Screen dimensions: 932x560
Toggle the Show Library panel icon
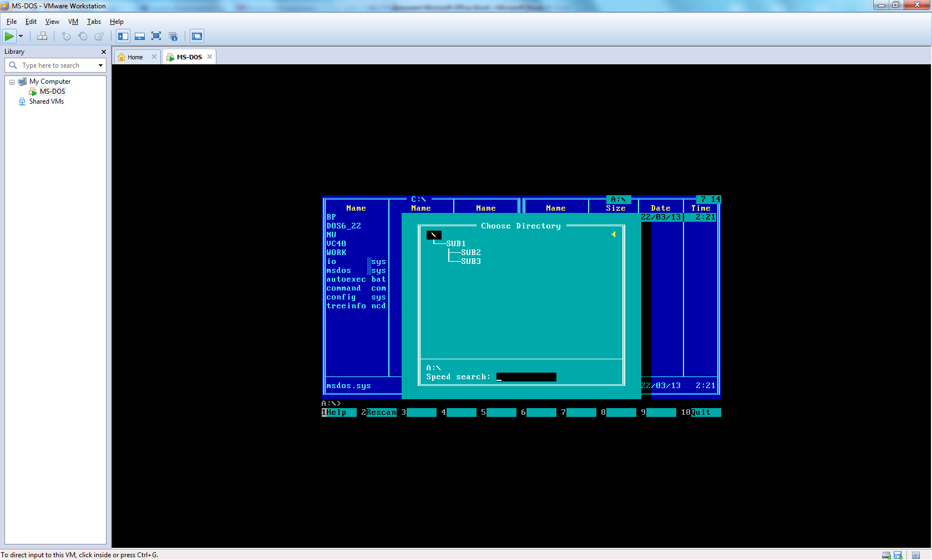123,37
